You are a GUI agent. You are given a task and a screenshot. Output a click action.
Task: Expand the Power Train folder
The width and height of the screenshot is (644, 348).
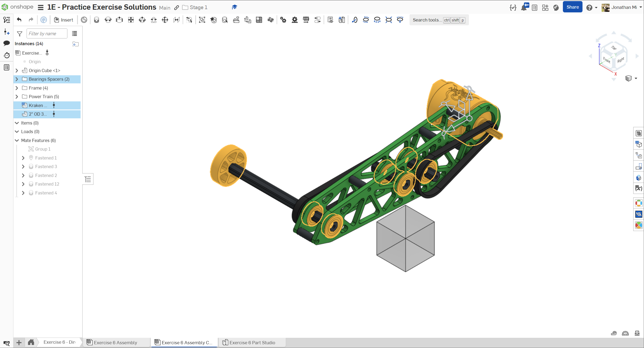(x=17, y=97)
